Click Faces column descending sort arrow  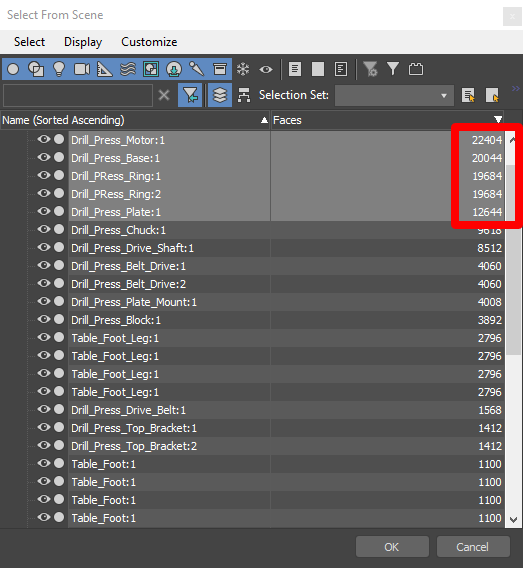(x=498, y=120)
